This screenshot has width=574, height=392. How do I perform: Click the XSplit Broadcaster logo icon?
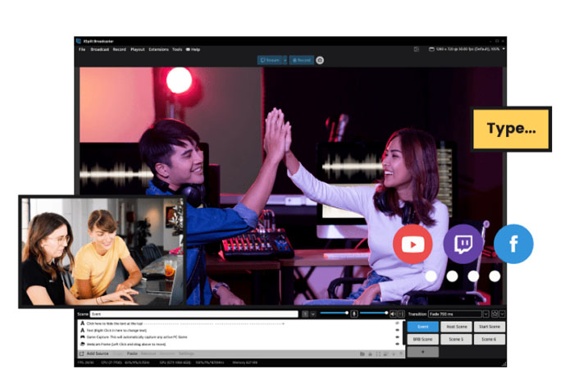[79, 41]
